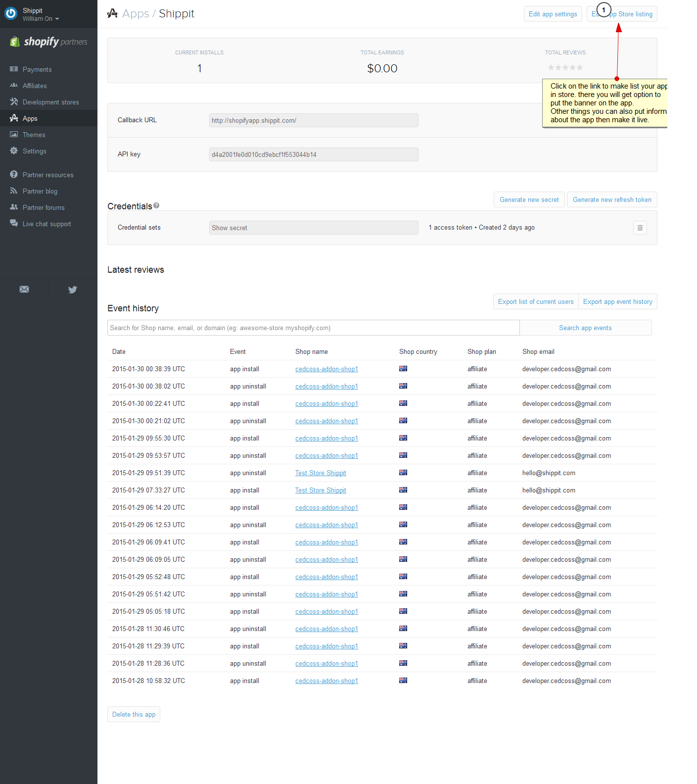Click Generate new refresh token button
The image size is (697, 784).
pos(612,199)
